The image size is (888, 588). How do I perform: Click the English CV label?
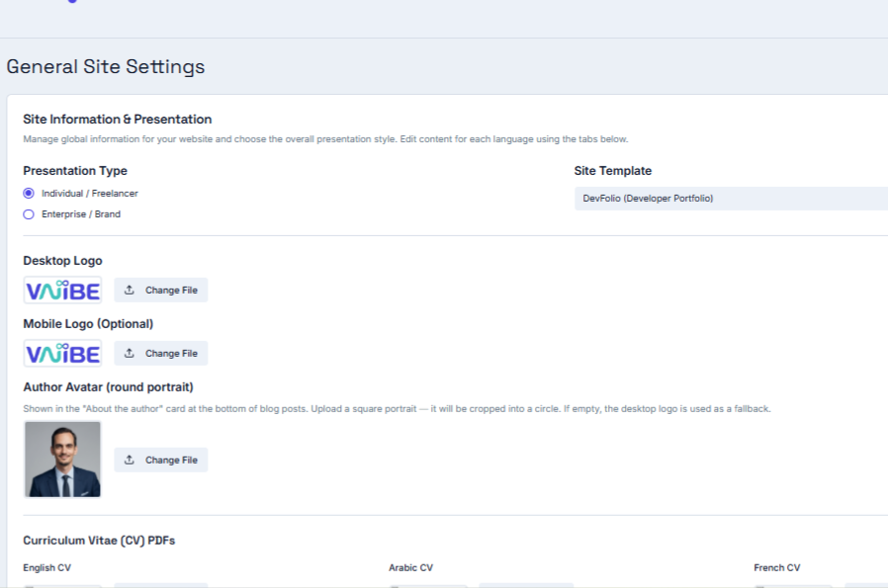coord(47,568)
